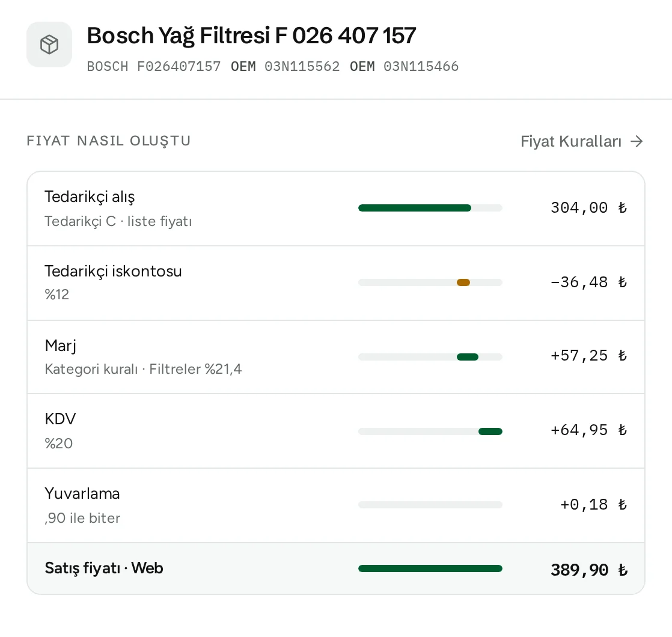Click the green KDV bar segment
672x637 pixels.
tap(490, 431)
